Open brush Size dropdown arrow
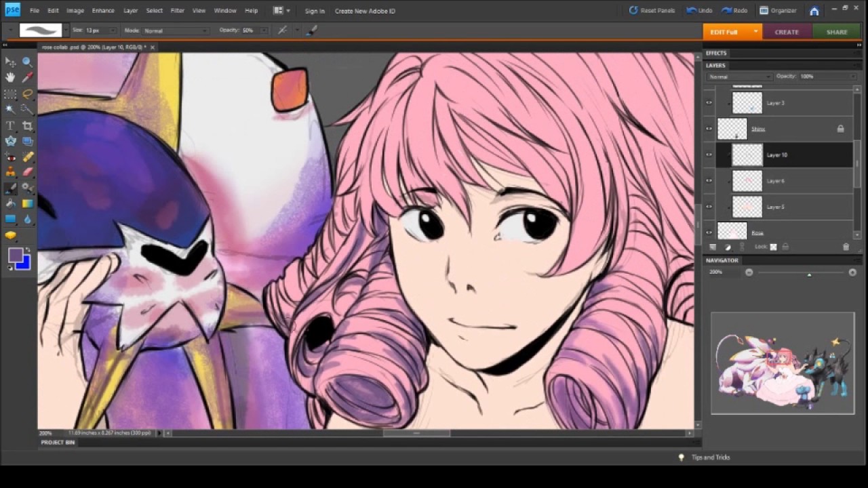This screenshot has width=868, height=488. pyautogui.click(x=112, y=30)
